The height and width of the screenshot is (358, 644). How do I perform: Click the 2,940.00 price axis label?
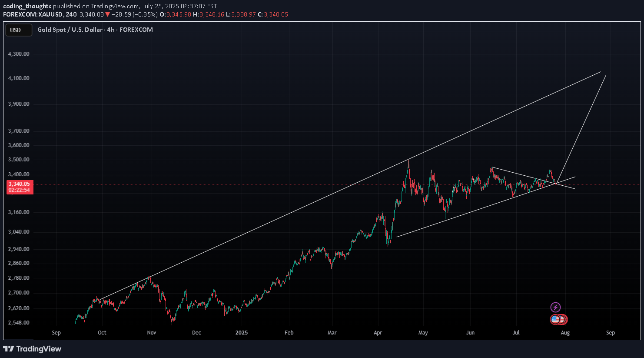pyautogui.click(x=19, y=249)
